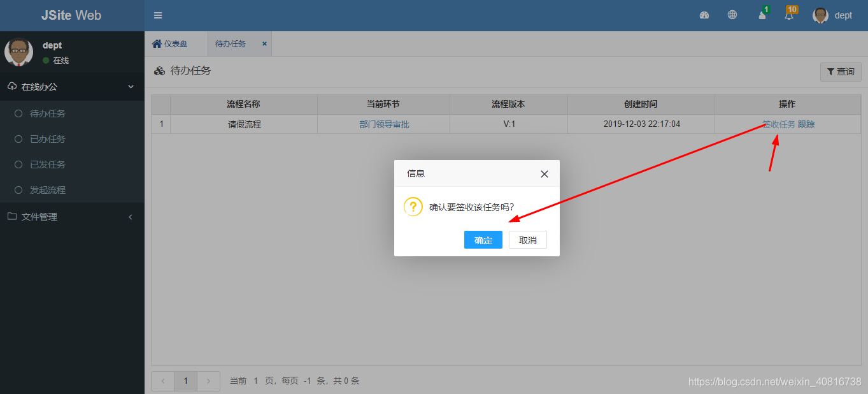Click the cloud icon of 在线办公 menu
868x394 pixels.
click(x=12, y=87)
